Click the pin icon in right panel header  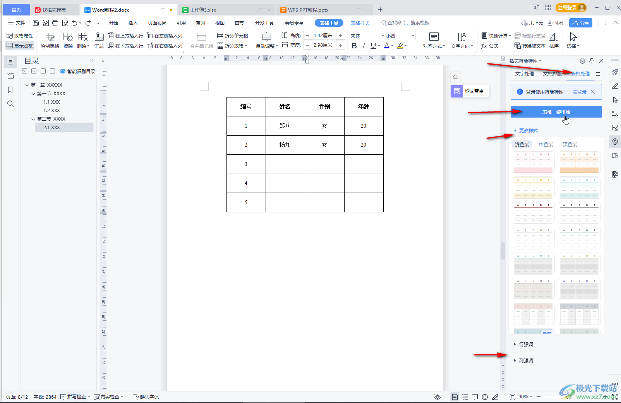coord(592,61)
